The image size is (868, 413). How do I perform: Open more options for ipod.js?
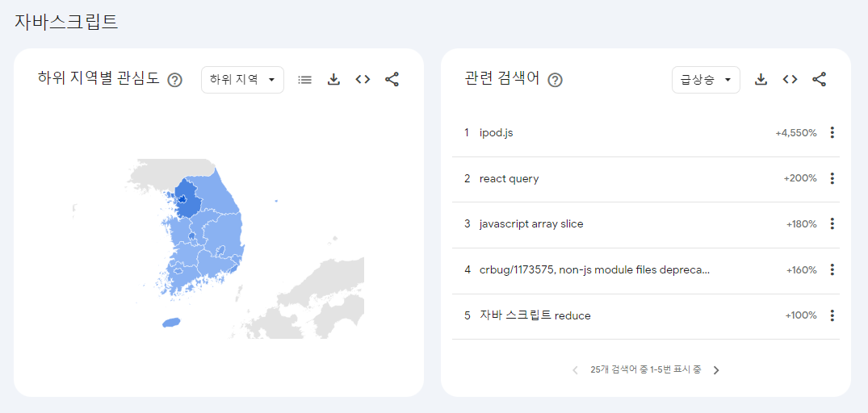pyautogui.click(x=832, y=132)
